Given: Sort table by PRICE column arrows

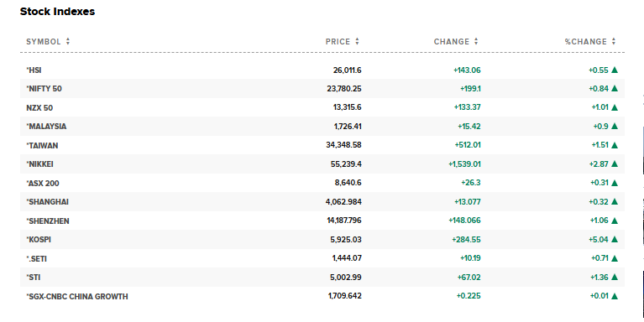Looking at the screenshot, I should click(x=357, y=41).
